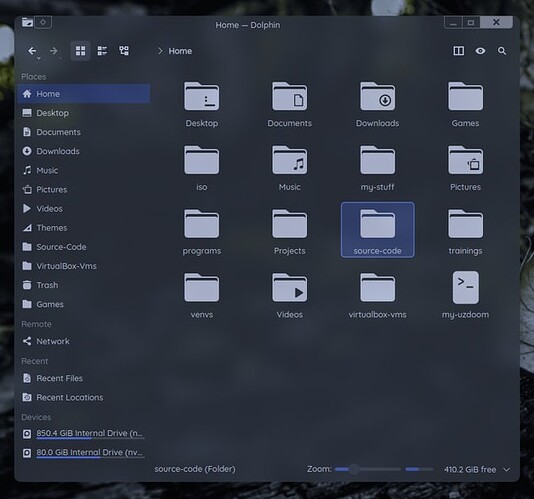
Task: Select the Documents folder icon
Action: pyautogui.click(x=289, y=96)
